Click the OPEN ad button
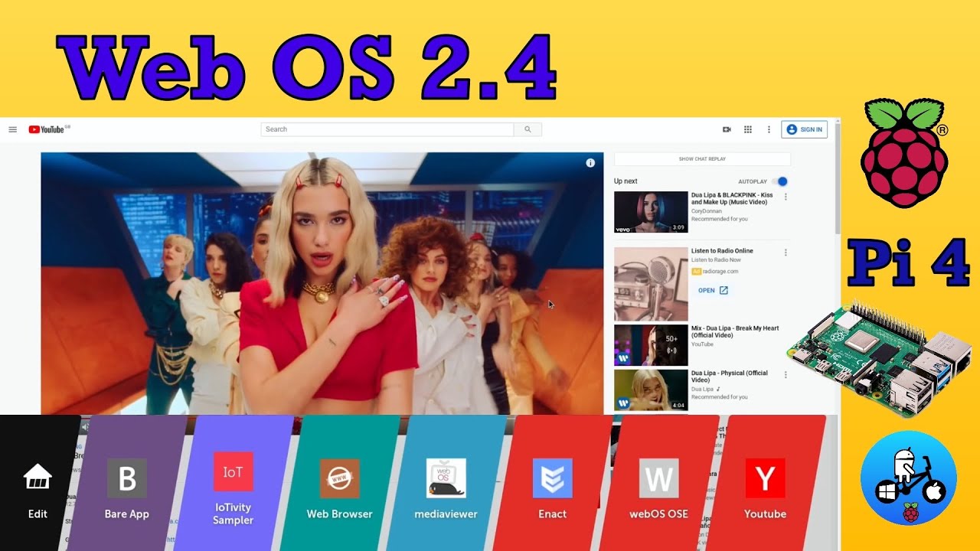The image size is (980, 551). tap(713, 291)
